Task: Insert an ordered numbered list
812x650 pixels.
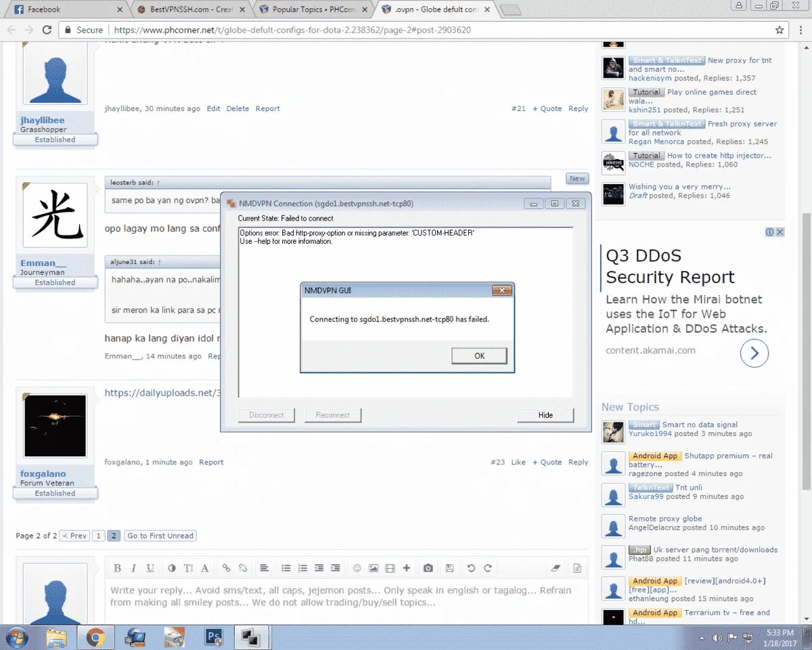Action: 302,568
